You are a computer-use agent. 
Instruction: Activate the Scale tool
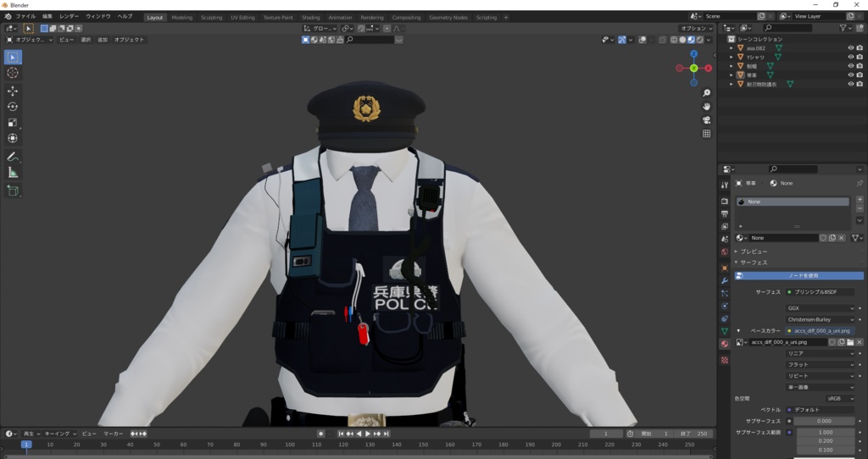click(x=13, y=123)
